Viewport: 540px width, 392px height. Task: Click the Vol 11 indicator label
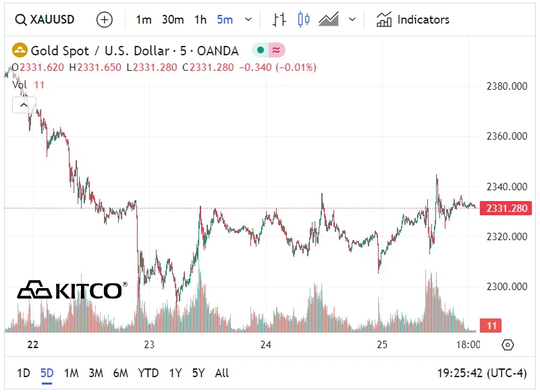[x=28, y=84]
